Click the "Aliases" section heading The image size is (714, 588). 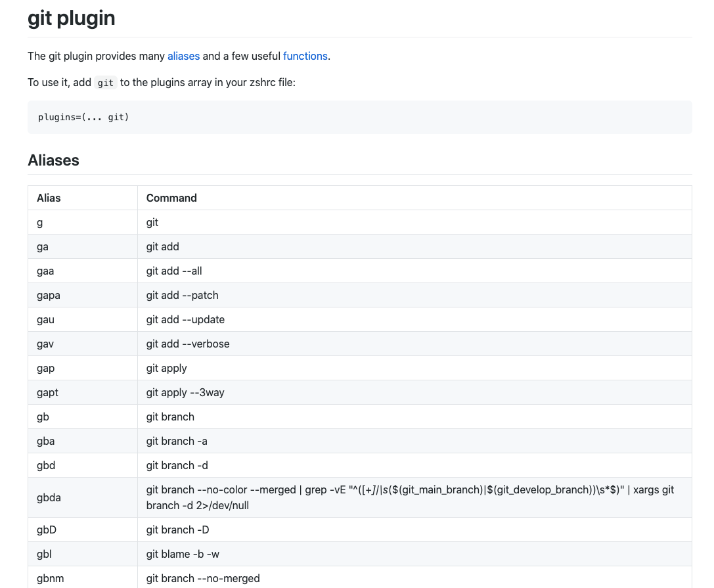53,160
